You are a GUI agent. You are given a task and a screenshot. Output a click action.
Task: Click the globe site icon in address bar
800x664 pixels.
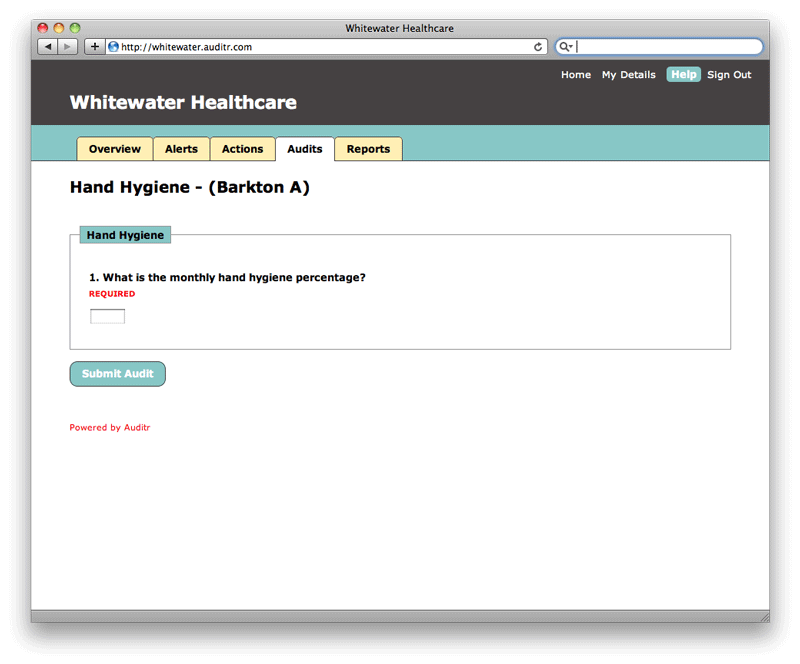(114, 47)
